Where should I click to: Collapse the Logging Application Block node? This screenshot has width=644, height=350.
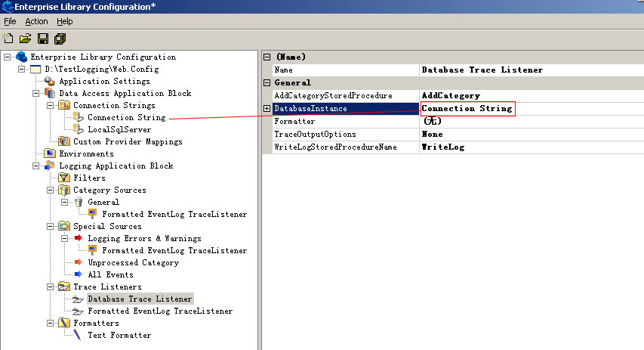[x=35, y=166]
